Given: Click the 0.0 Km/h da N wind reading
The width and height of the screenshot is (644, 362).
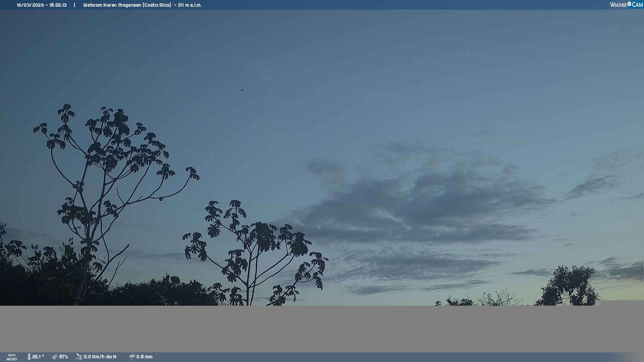Looking at the screenshot, I should click(x=100, y=357).
